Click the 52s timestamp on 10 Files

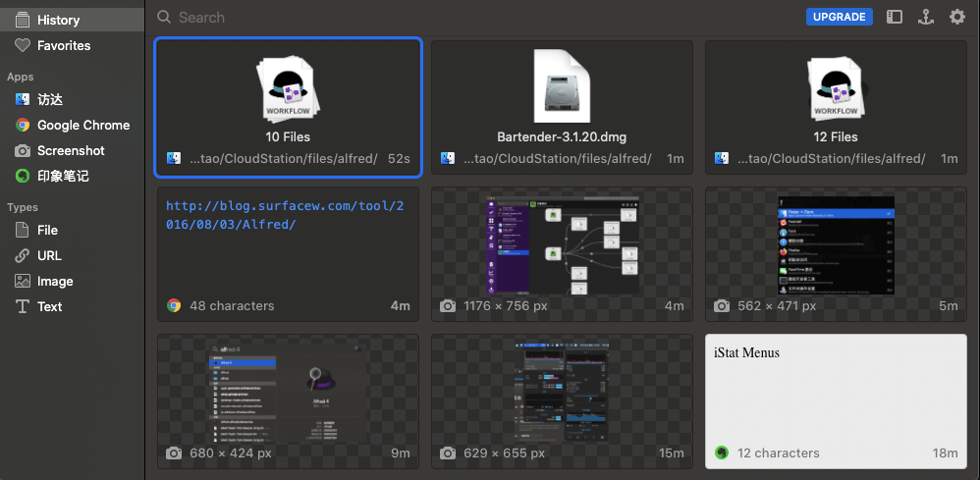pyautogui.click(x=399, y=159)
